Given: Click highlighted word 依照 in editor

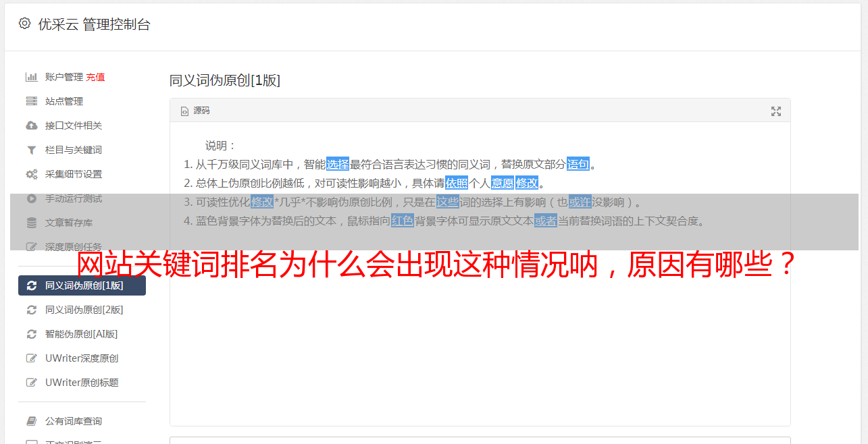Looking at the screenshot, I should [457, 183].
